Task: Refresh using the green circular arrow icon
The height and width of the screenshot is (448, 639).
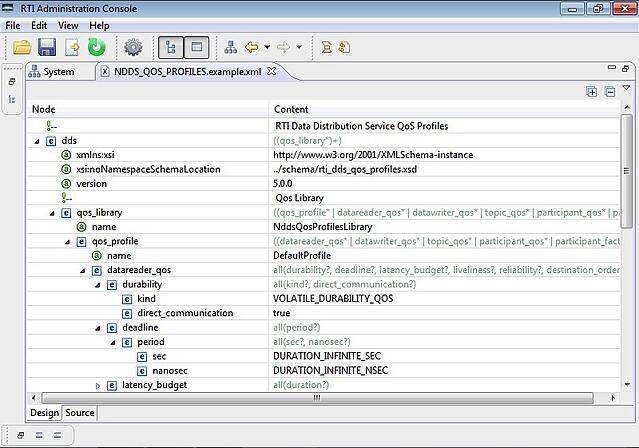Action: point(97,47)
